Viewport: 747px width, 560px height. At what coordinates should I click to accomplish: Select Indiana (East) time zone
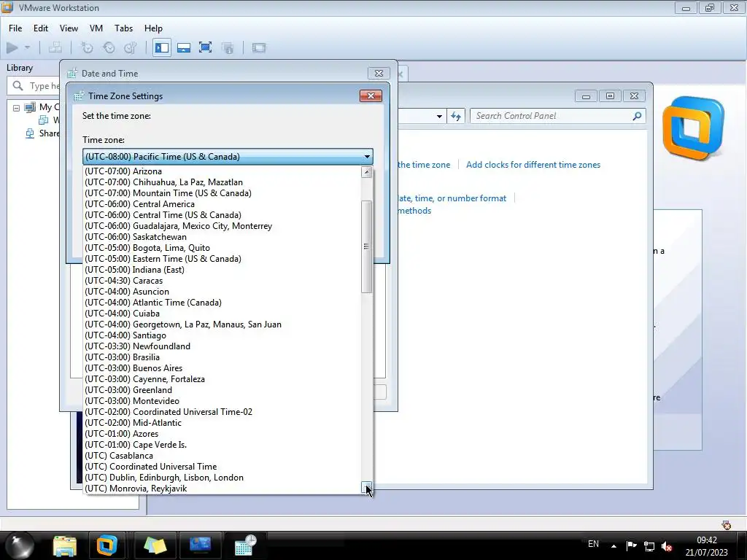tap(222, 270)
